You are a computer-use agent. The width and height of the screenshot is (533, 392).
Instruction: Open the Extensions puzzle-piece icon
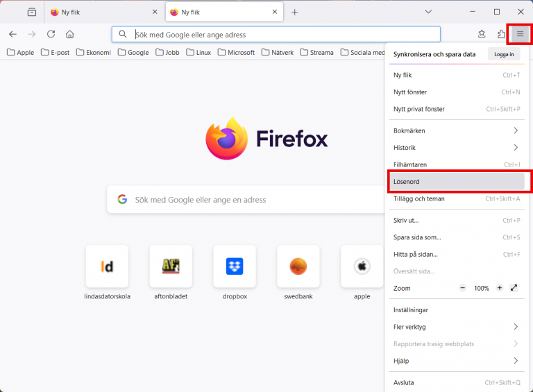pyautogui.click(x=502, y=34)
